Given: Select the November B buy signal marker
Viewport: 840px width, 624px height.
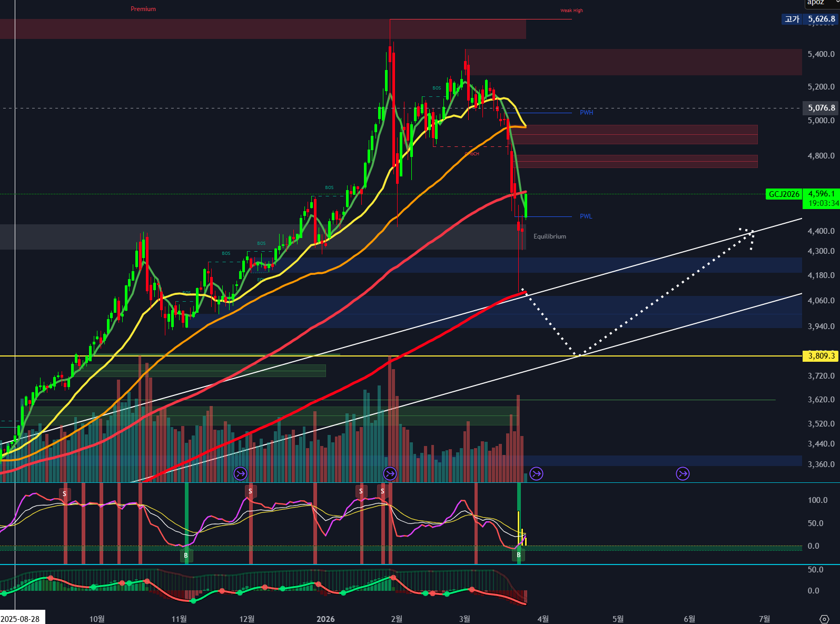Looking at the screenshot, I should click(x=186, y=555).
